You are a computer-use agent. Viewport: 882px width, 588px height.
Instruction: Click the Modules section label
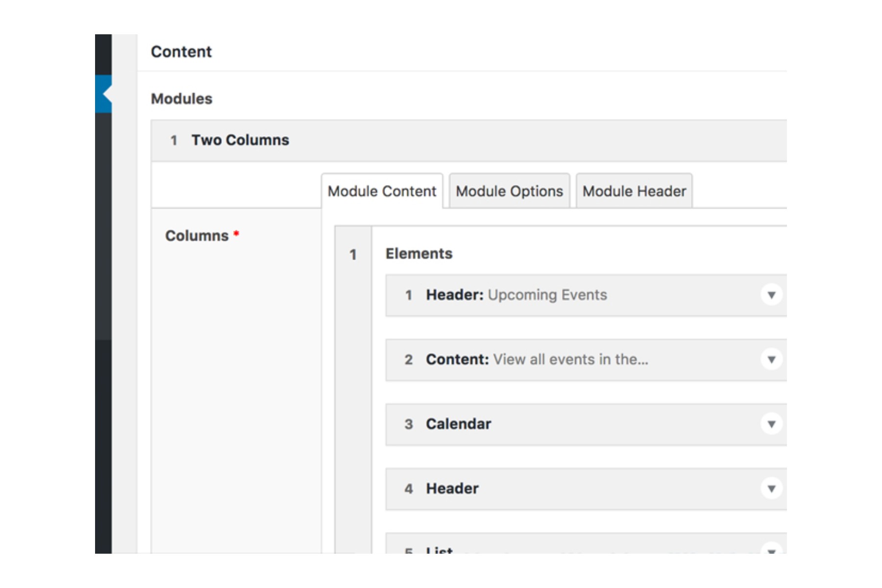pos(182,99)
